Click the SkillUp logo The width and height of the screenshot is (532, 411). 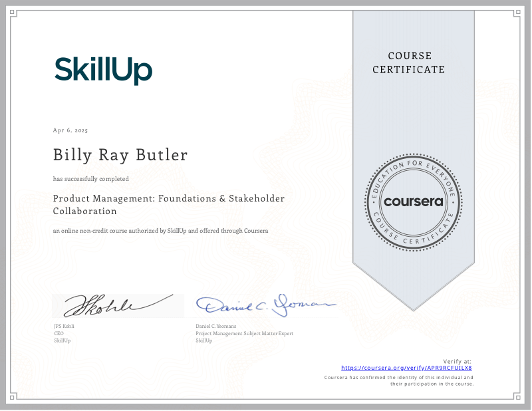tap(103, 70)
